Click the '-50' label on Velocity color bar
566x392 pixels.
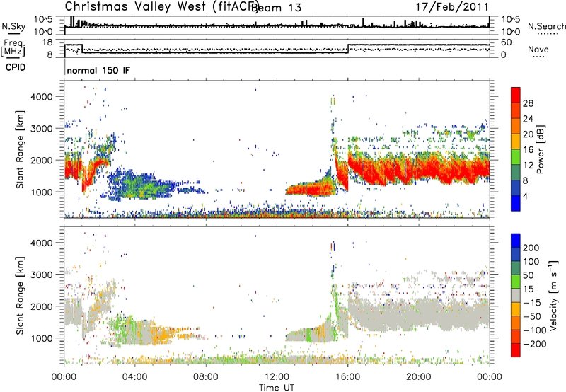[x=532, y=316]
